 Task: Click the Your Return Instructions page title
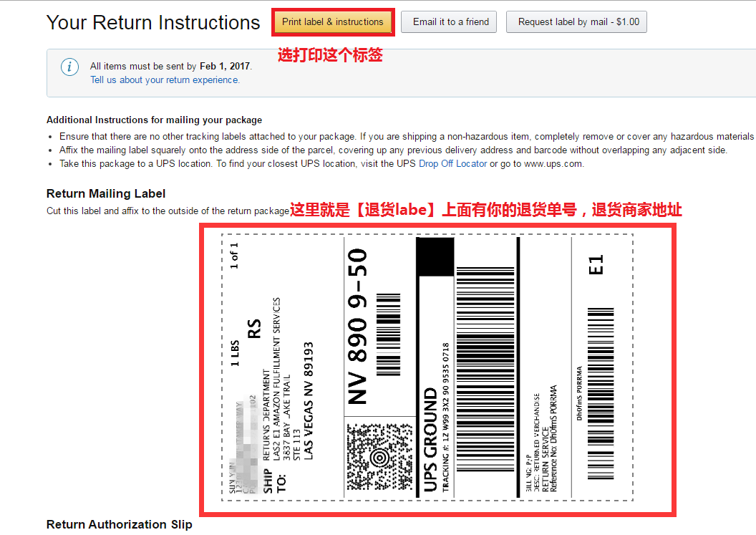tap(152, 23)
